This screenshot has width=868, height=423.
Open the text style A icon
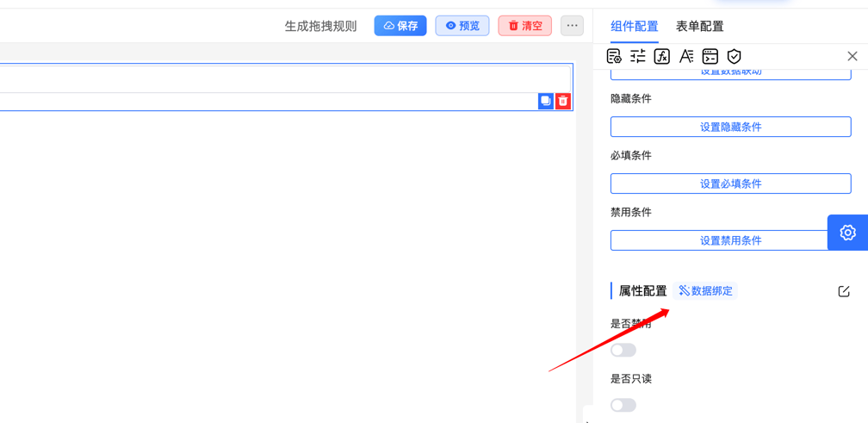click(686, 56)
